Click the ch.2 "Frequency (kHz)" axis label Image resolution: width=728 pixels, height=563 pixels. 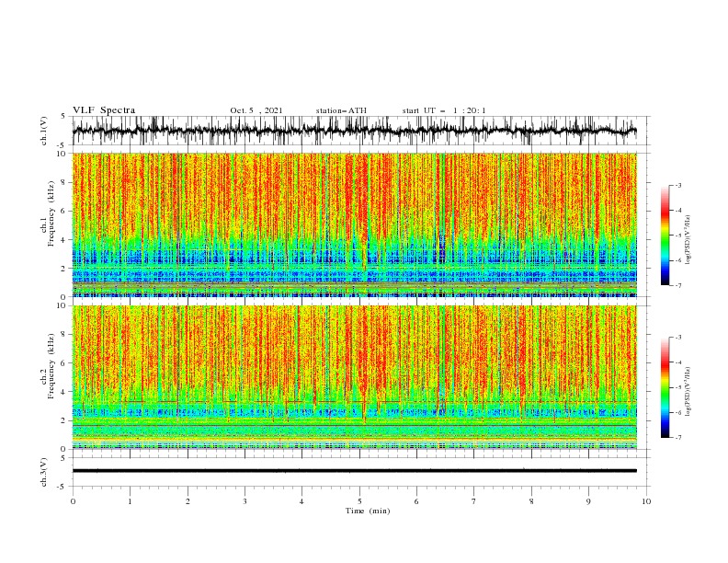[x=51, y=365]
